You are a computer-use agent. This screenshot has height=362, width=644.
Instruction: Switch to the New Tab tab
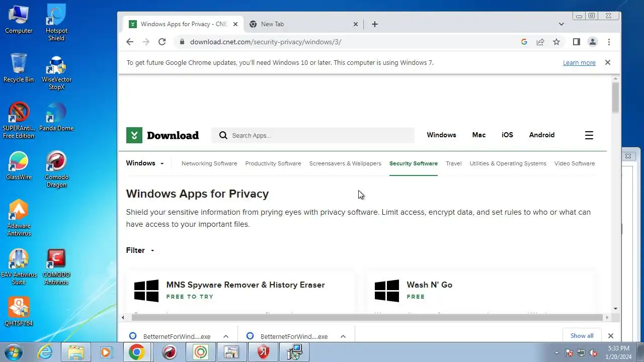pos(303,24)
